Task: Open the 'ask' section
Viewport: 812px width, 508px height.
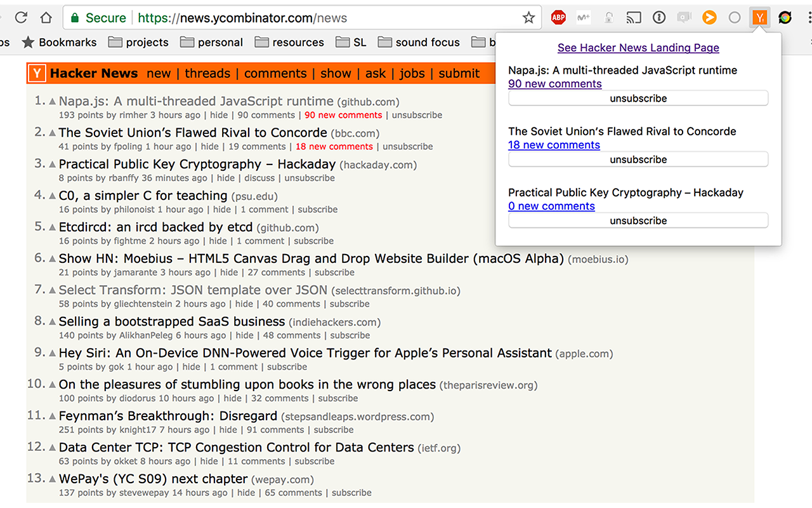Action: [376, 74]
